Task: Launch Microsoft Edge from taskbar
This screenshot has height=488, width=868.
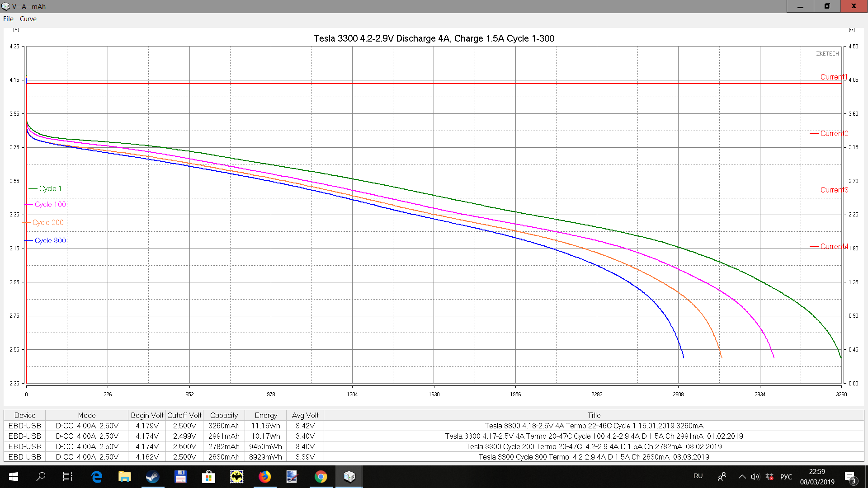Action: [97, 477]
